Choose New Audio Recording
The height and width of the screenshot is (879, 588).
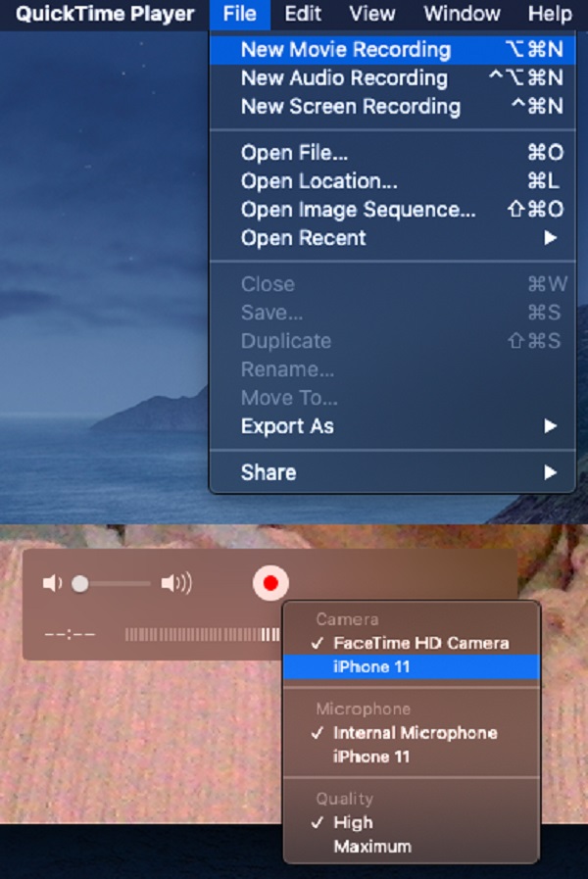pos(392,78)
